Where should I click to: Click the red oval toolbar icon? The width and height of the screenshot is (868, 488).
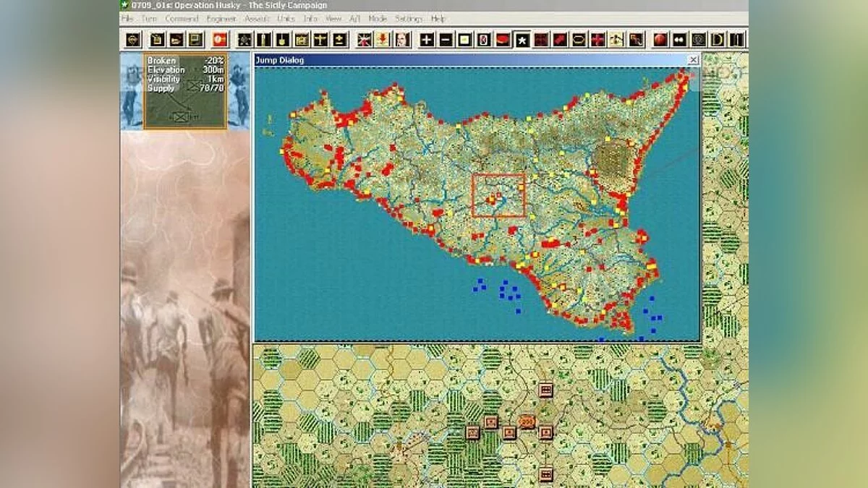[502, 39]
